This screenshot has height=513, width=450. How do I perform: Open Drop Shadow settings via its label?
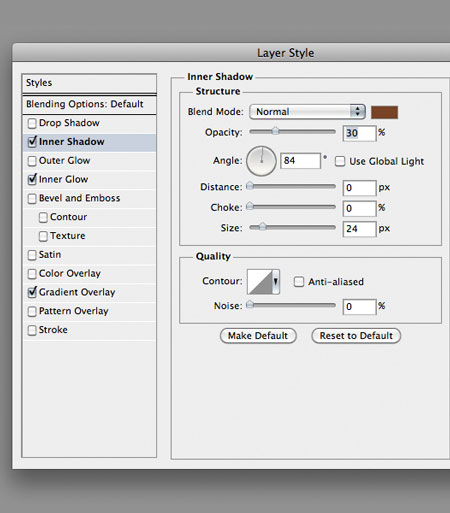tap(69, 123)
